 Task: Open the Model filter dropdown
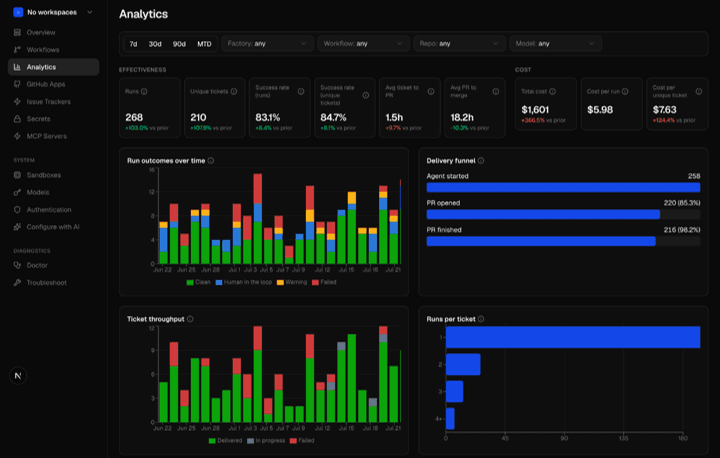(555, 44)
